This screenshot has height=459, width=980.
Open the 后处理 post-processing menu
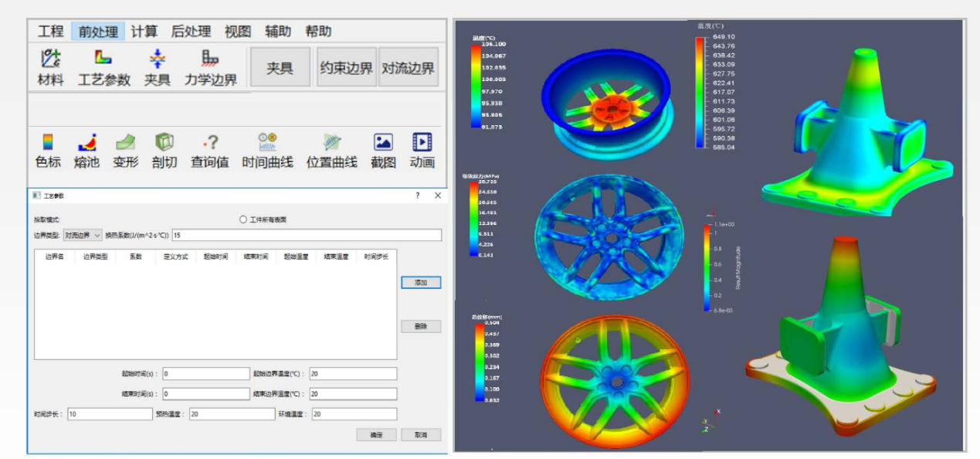click(191, 32)
